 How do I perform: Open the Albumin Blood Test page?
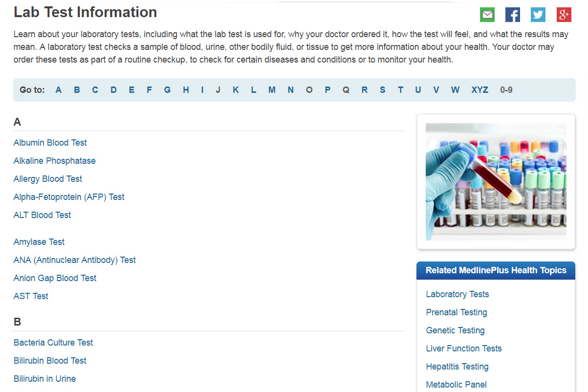[50, 143]
